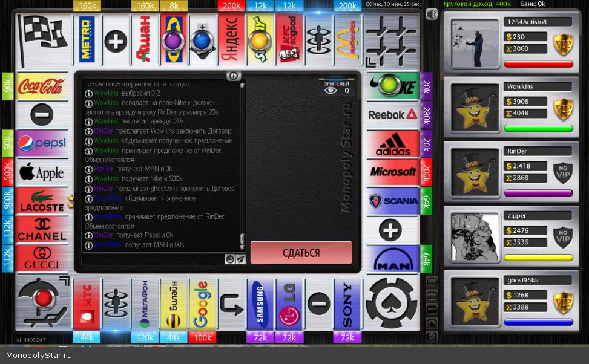Click the Chanel board tile
The height and width of the screenshot is (364, 589).
(x=41, y=230)
